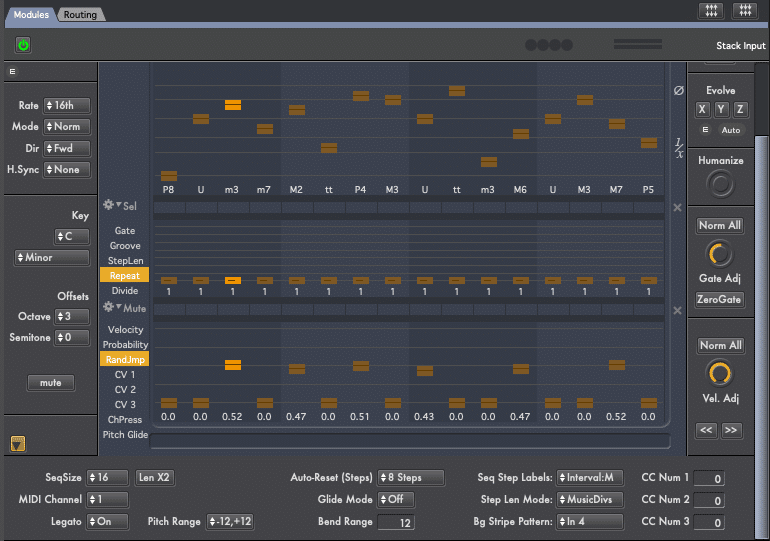
Task: Open the MIDI Channel dropdown
Action: [x=107, y=500]
